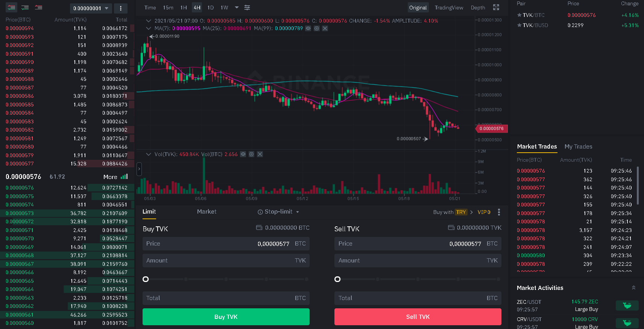Viewport: 644px width, 329px height.
Task: Show combined buy and sell order book view
Action: coord(11,8)
